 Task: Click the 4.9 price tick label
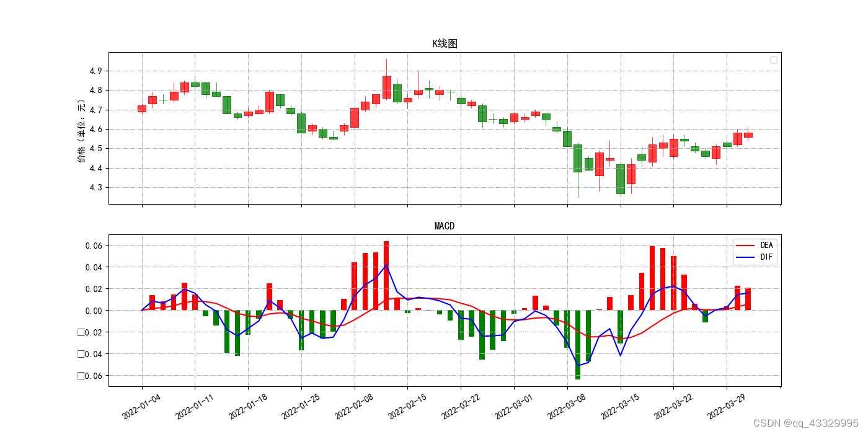pyautogui.click(x=97, y=71)
